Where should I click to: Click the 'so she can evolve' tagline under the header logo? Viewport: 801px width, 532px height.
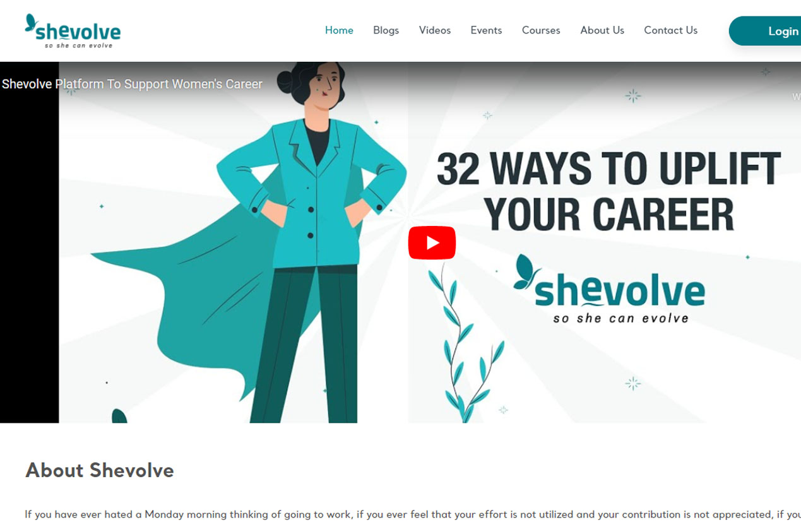coord(78,45)
